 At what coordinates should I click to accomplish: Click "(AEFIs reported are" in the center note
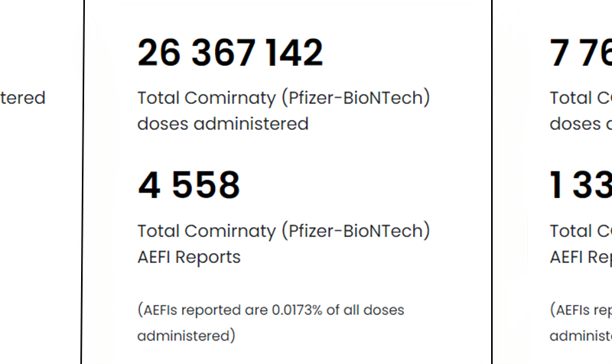click(x=203, y=310)
